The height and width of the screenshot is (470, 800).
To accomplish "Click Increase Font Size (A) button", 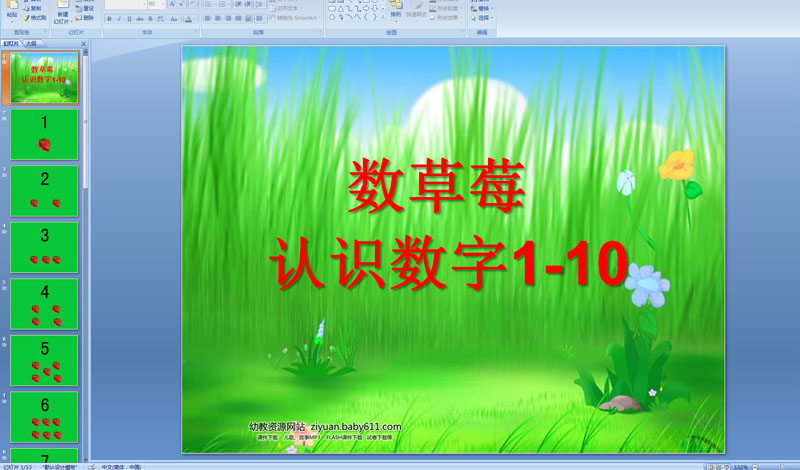I will 172,4.
